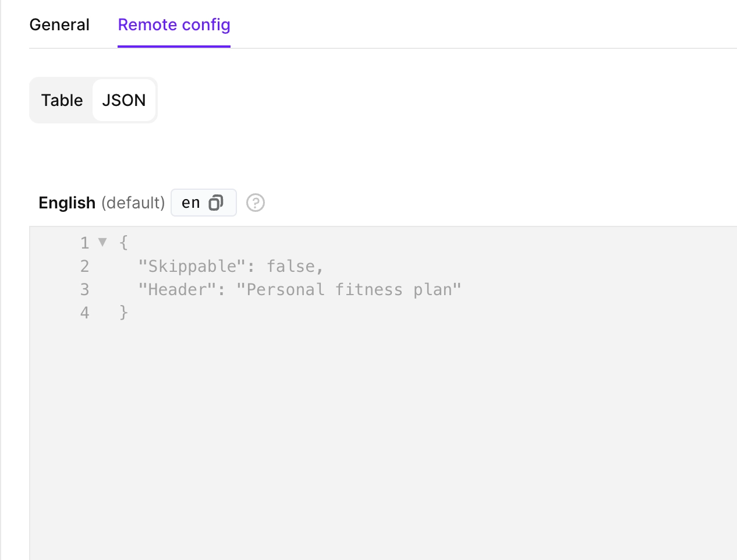The height and width of the screenshot is (560, 737).
Task: Switch to the Table view
Action: point(62,100)
